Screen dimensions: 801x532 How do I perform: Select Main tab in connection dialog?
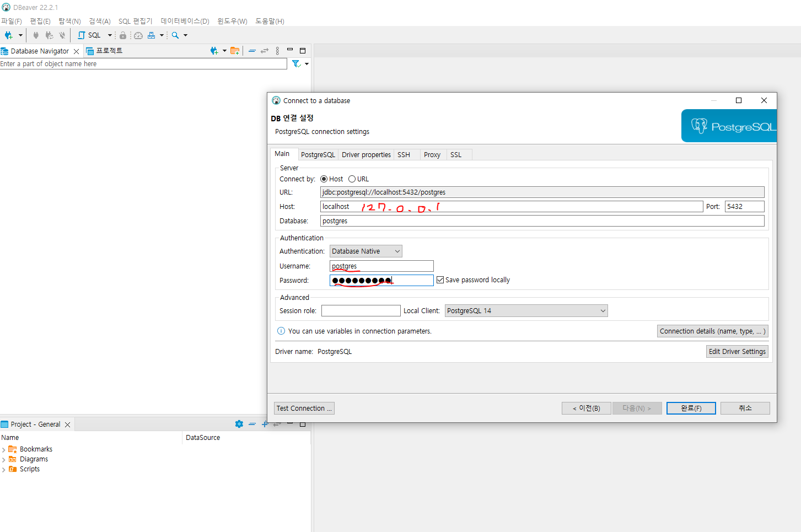click(x=282, y=154)
